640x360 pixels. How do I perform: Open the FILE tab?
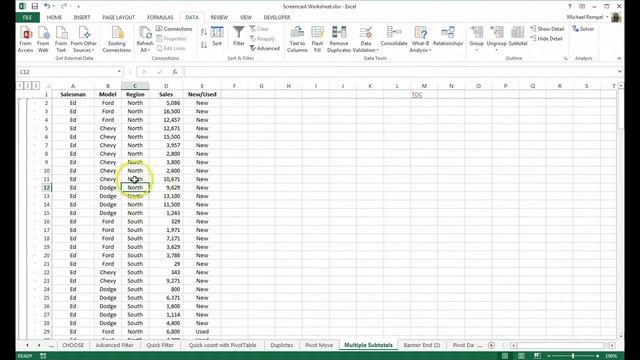(x=28, y=18)
